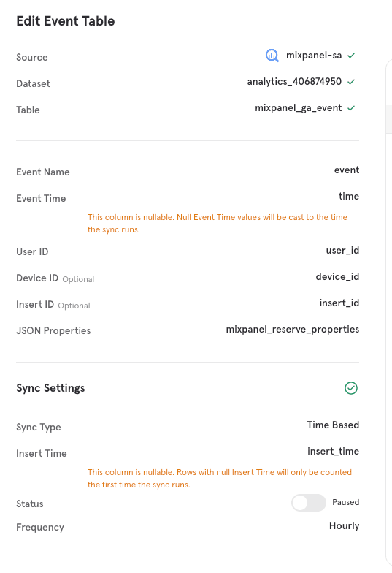Change Sync Type from Time Based
The image size is (392, 573).
click(333, 425)
